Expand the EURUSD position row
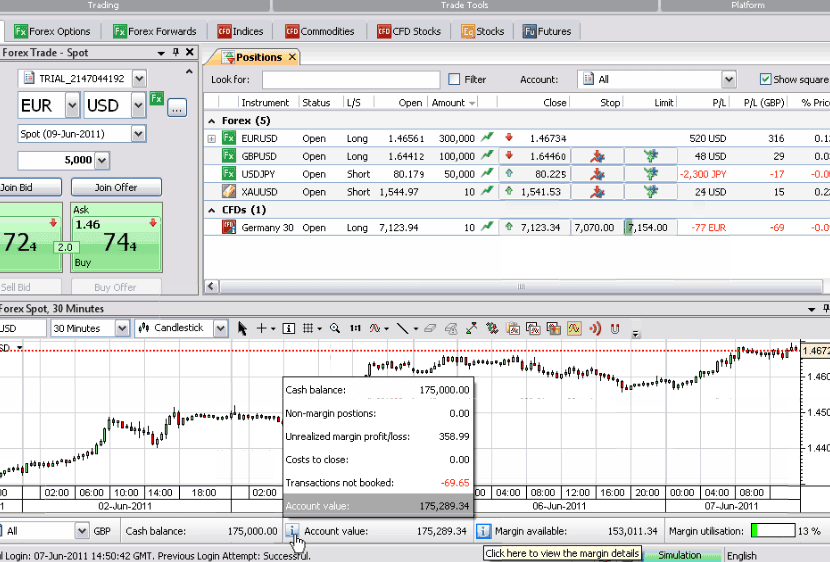830x562 pixels. 212,139
